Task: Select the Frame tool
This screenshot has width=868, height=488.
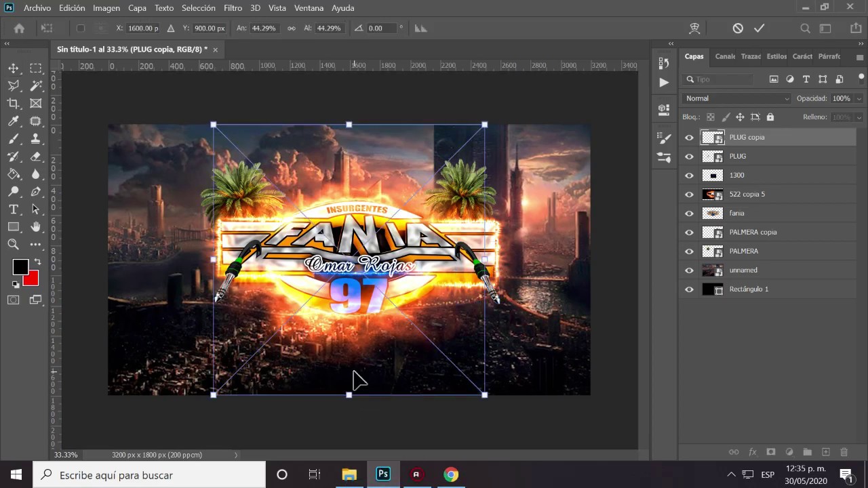Action: (36, 104)
